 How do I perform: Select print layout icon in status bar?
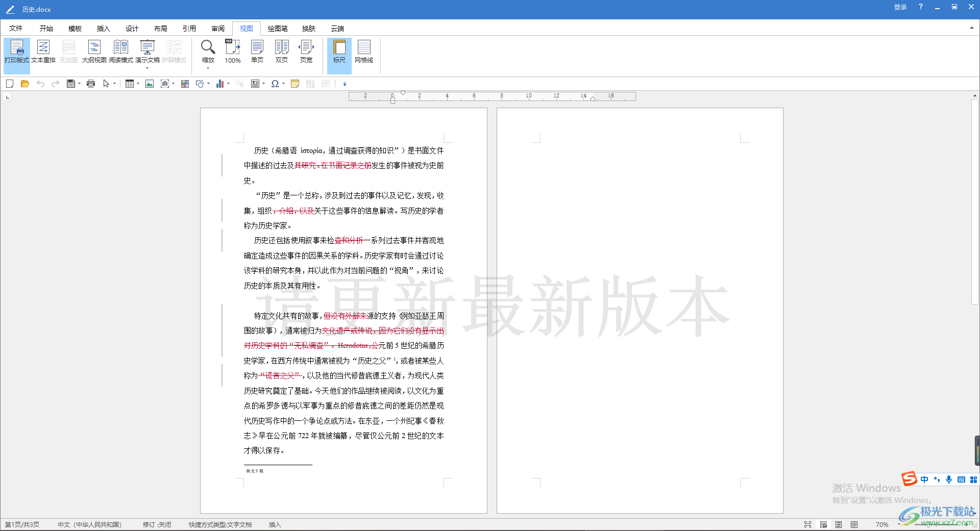pyautogui.click(x=823, y=524)
